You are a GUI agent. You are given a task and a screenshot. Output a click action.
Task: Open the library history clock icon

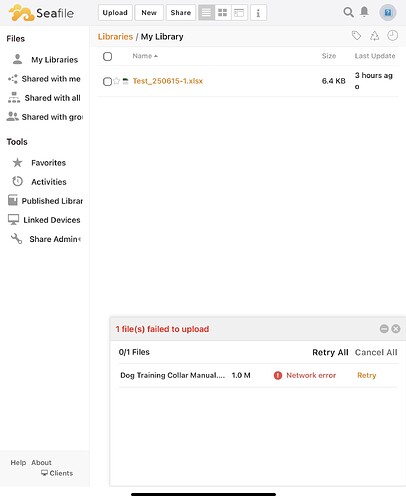(392, 35)
